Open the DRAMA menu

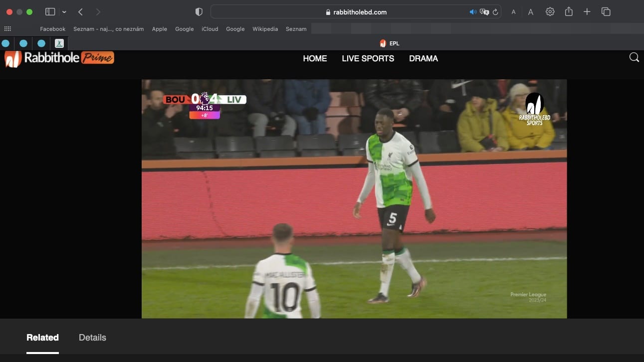click(x=424, y=58)
